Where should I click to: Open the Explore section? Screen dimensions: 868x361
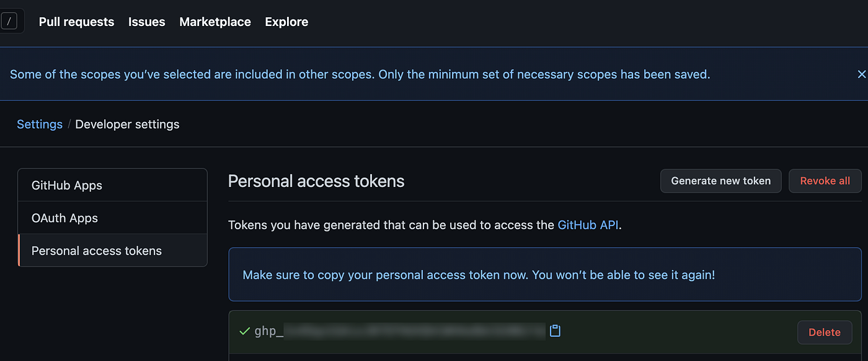pyautogui.click(x=286, y=22)
